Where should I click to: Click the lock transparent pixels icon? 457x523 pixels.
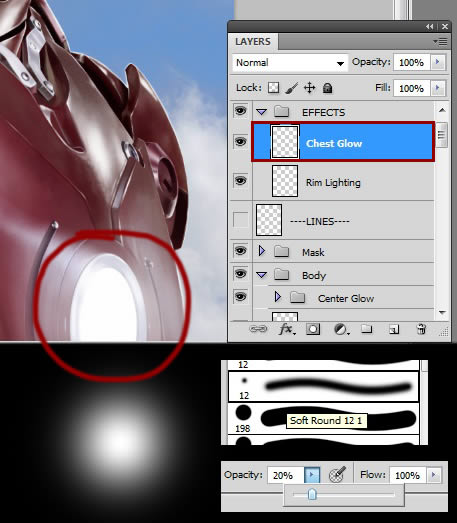tap(274, 88)
